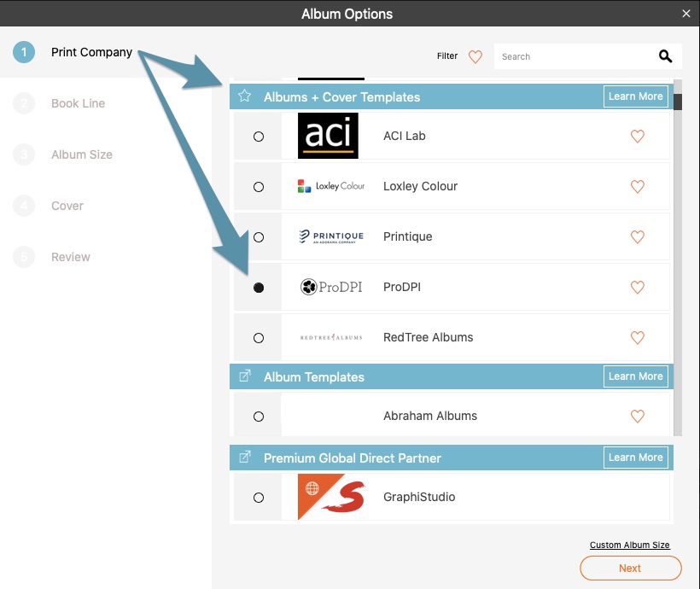Close the Album Options dialog
The image size is (700, 589).
pos(686,14)
